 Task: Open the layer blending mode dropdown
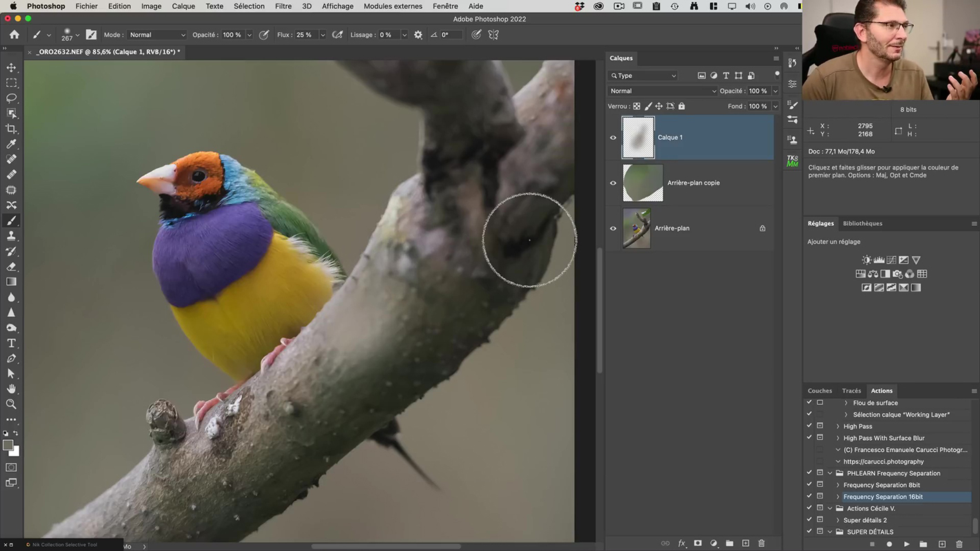662,91
